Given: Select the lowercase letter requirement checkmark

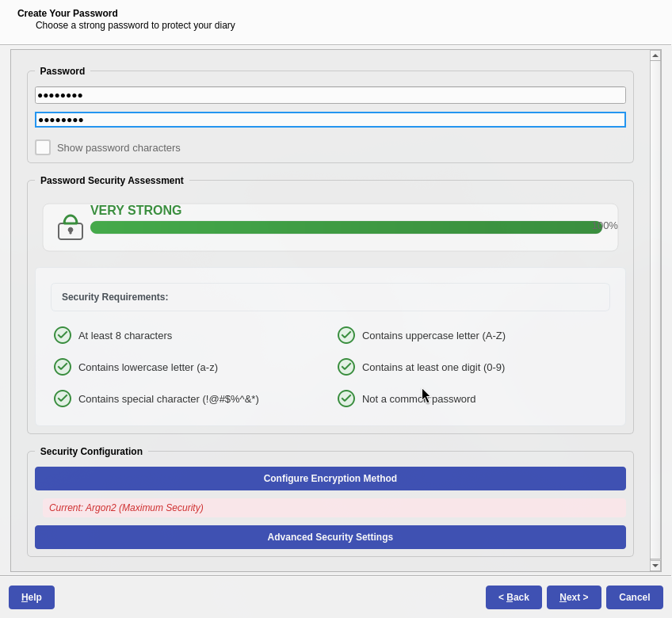Looking at the screenshot, I should pos(63,367).
